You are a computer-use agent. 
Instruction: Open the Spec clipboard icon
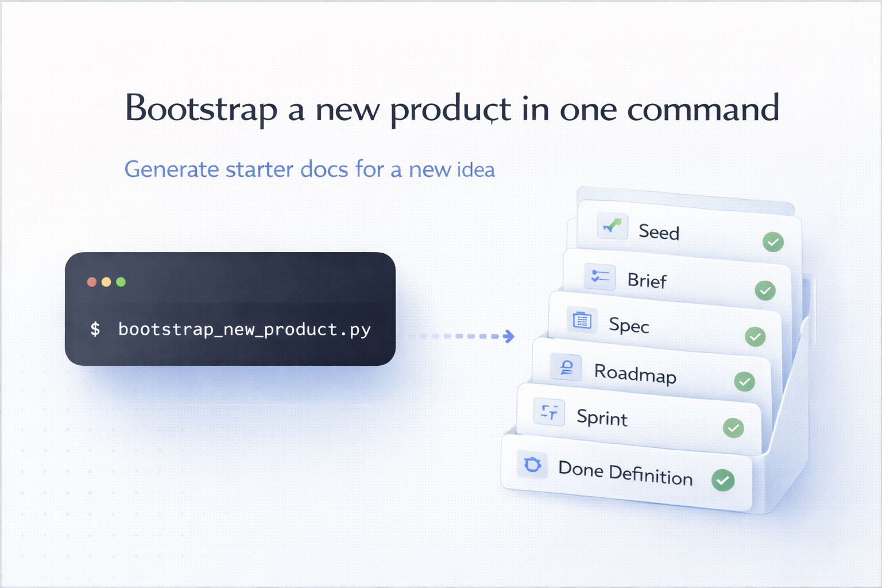click(x=582, y=320)
